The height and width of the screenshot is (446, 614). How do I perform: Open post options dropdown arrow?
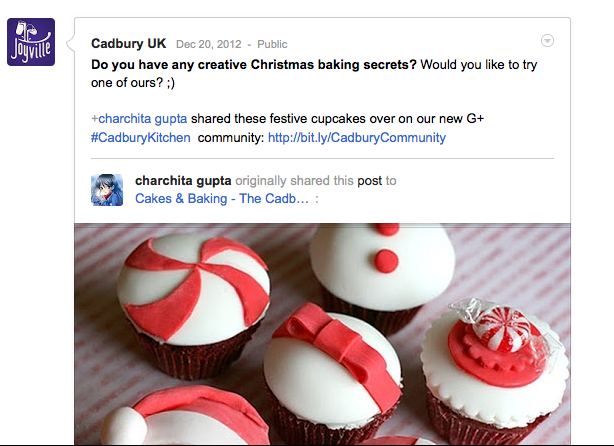[547, 40]
